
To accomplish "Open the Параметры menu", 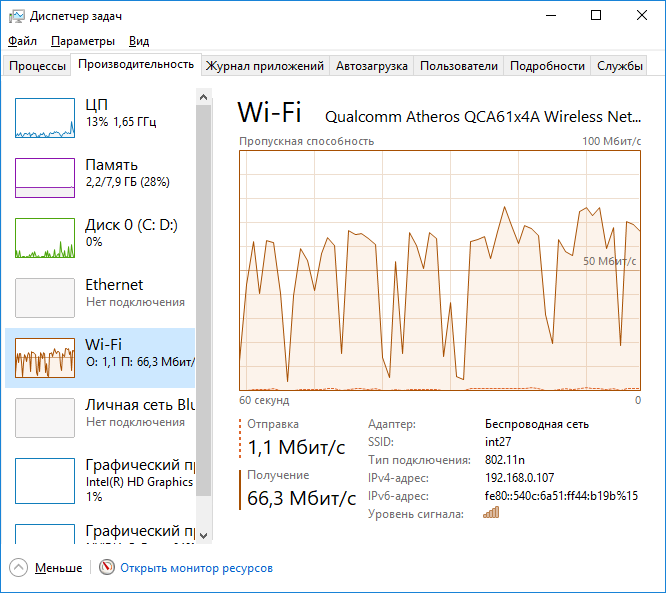I will (83, 41).
